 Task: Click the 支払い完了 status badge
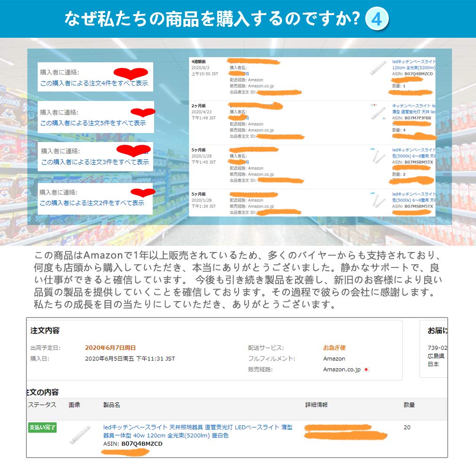tap(42, 427)
